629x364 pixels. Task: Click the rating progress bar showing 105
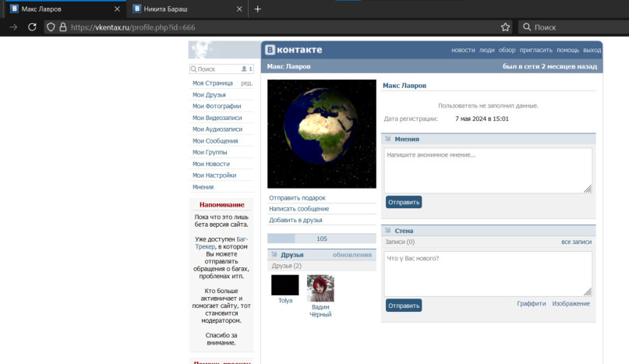pos(322,239)
